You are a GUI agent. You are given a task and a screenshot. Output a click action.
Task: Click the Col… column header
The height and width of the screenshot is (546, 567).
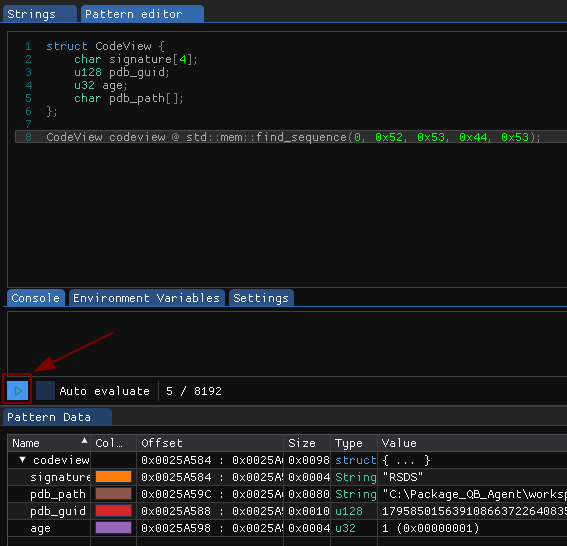114,443
